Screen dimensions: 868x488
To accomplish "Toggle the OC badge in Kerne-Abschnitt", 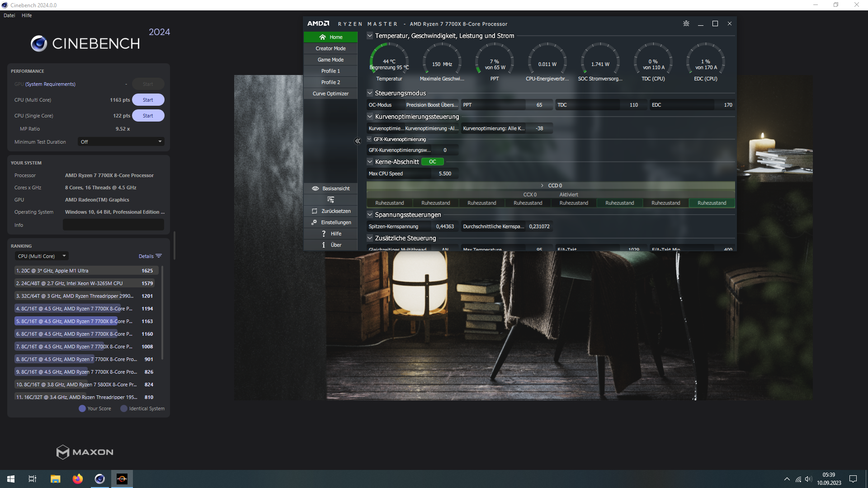I will point(432,162).
